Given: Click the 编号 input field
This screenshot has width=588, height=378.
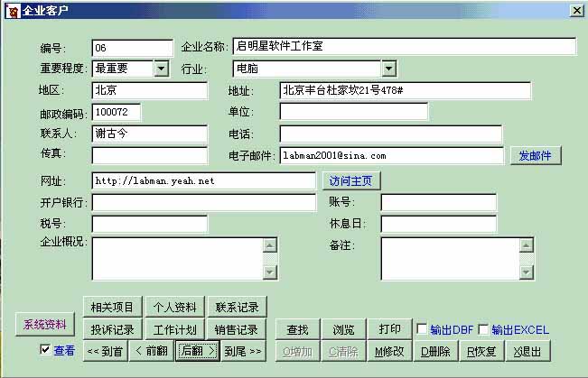Looking at the screenshot, I should coord(133,48).
